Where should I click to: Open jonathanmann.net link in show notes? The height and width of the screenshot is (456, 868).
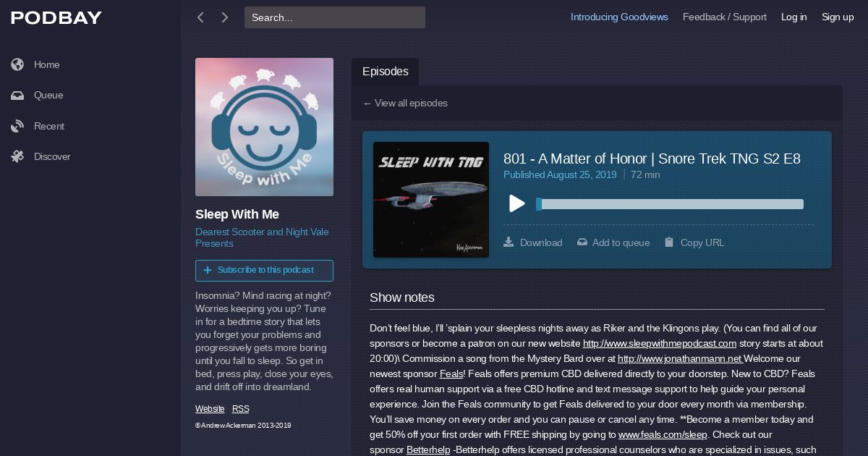click(x=680, y=358)
